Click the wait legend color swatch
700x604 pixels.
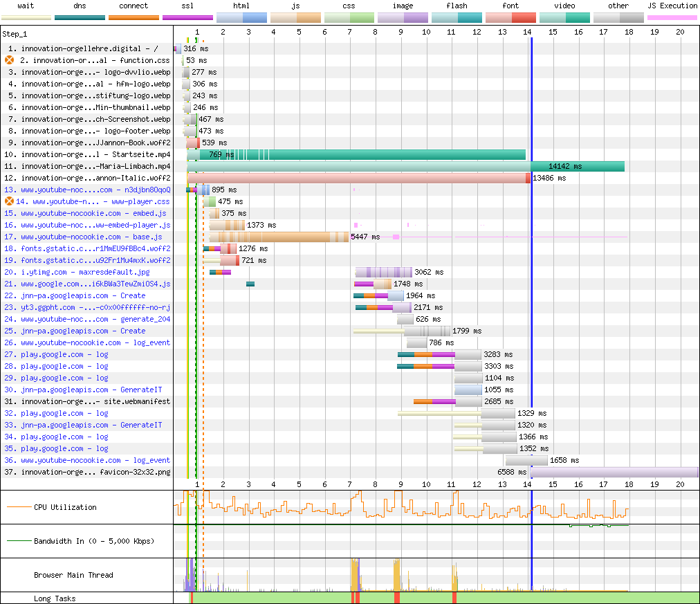(26, 18)
